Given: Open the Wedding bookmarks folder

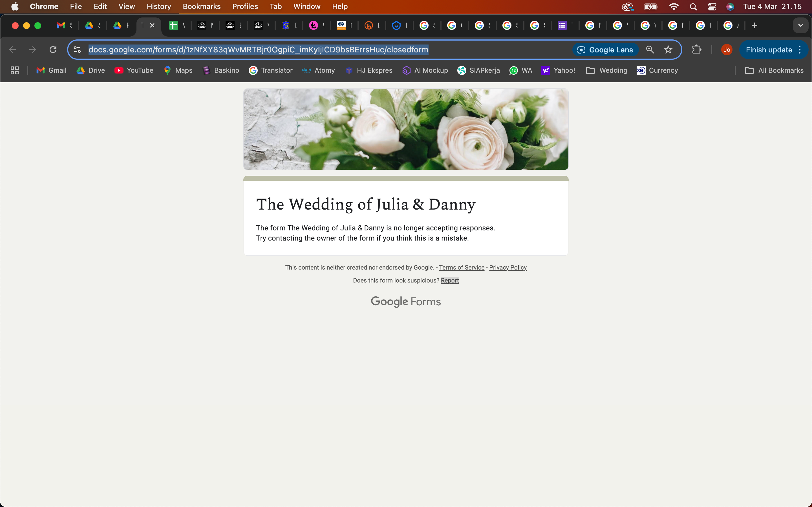Looking at the screenshot, I should point(606,70).
